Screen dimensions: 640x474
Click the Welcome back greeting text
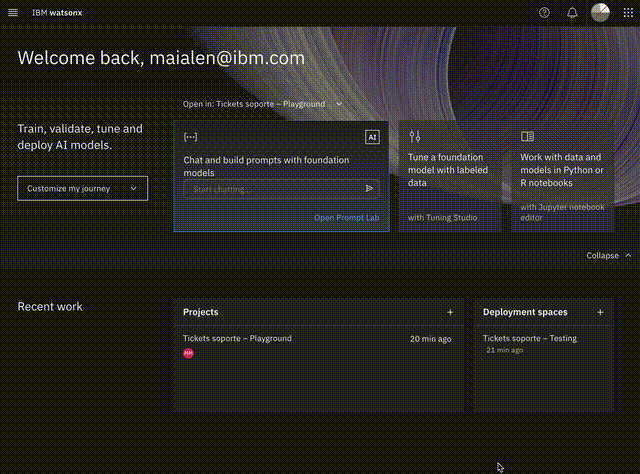pyautogui.click(x=161, y=58)
